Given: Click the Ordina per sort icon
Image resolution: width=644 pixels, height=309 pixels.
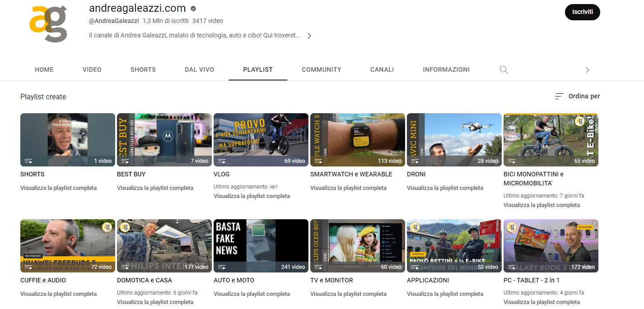Looking at the screenshot, I should coord(559,96).
